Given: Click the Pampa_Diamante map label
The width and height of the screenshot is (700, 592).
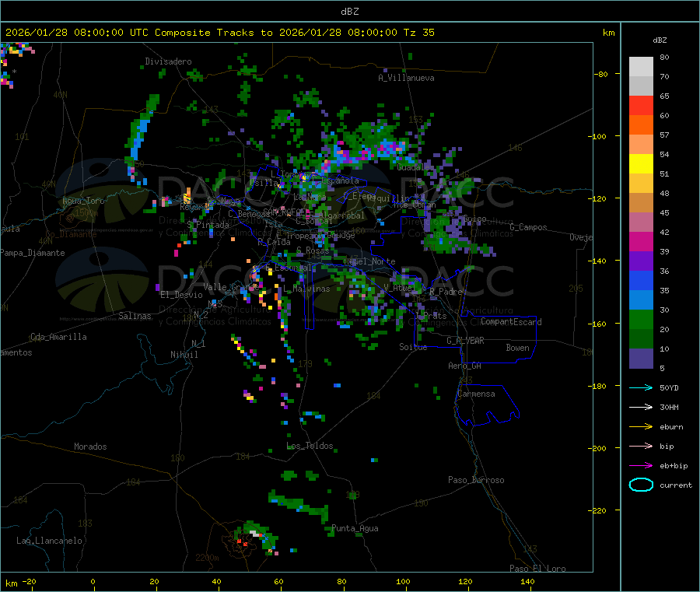Looking at the screenshot, I should 33,253.
